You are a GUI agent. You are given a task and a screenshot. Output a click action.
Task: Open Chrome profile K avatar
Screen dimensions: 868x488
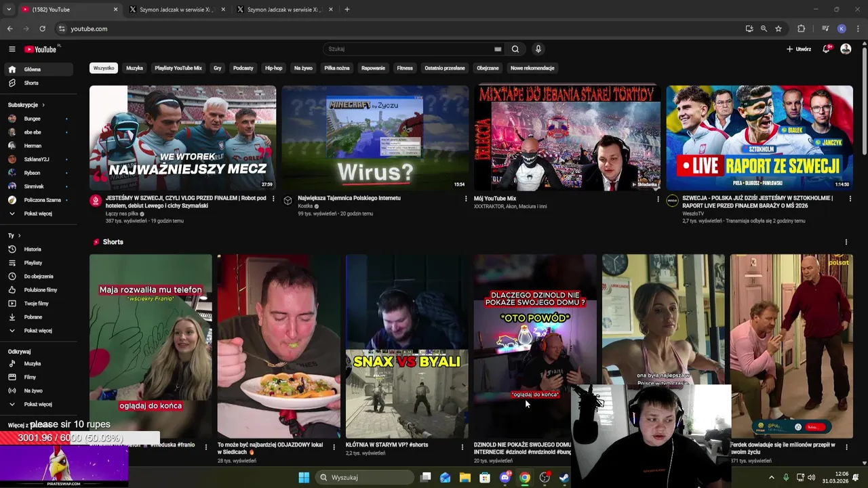tap(842, 28)
